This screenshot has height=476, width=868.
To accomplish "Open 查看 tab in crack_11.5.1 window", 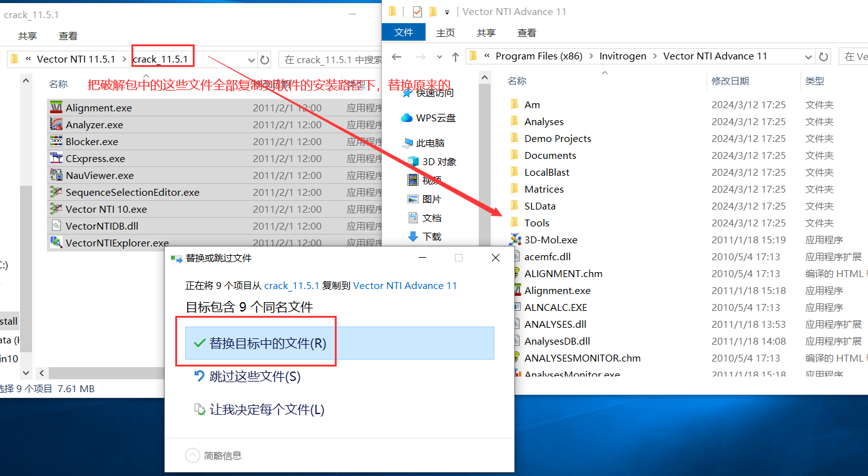I will [68, 36].
